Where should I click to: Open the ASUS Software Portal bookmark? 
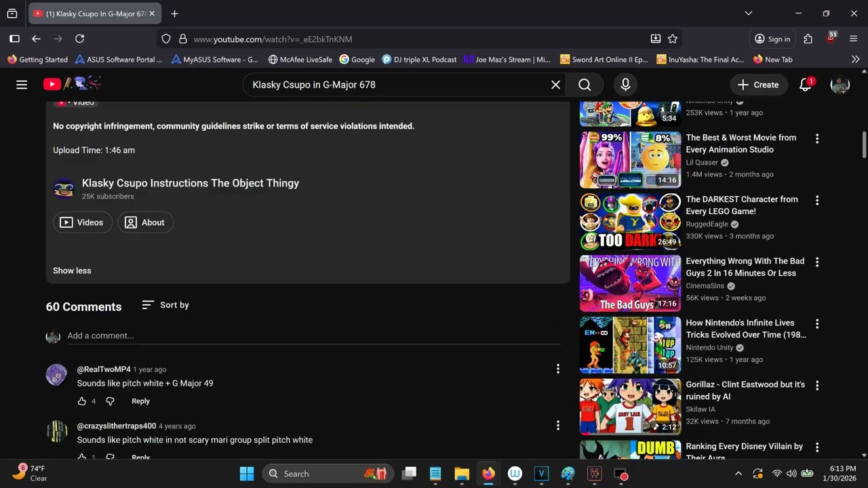coord(119,60)
